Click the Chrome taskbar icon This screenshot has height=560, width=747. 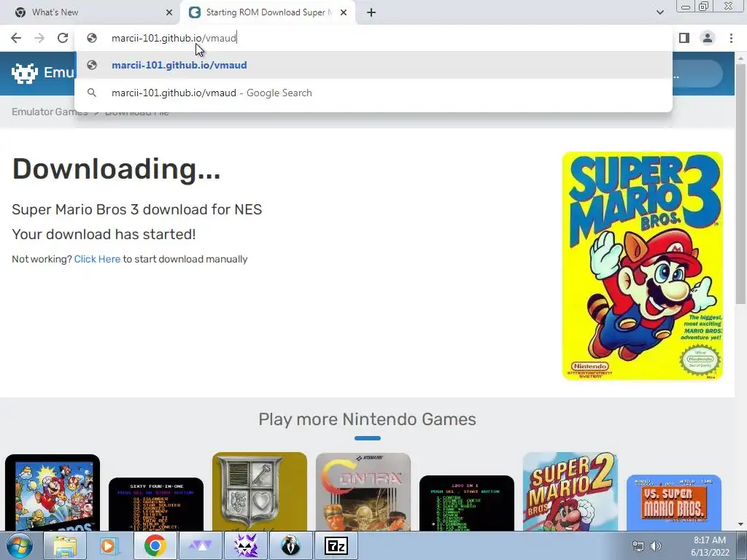(x=155, y=545)
